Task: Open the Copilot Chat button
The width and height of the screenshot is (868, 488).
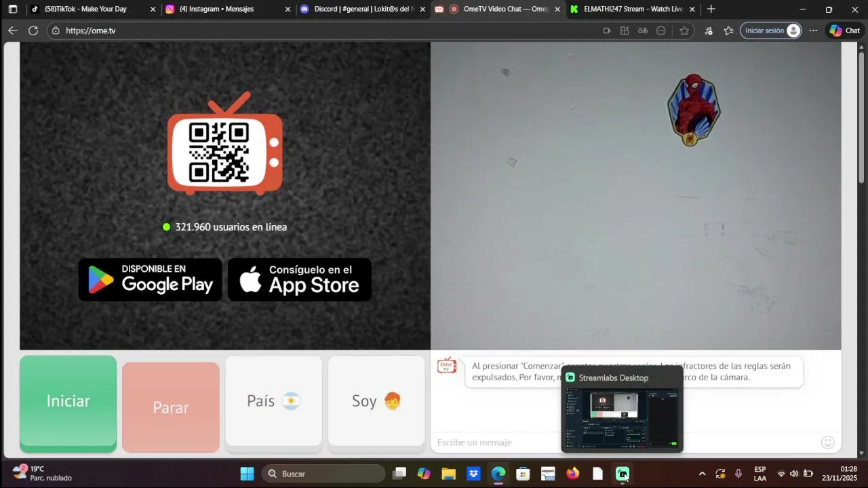Action: coord(845,30)
